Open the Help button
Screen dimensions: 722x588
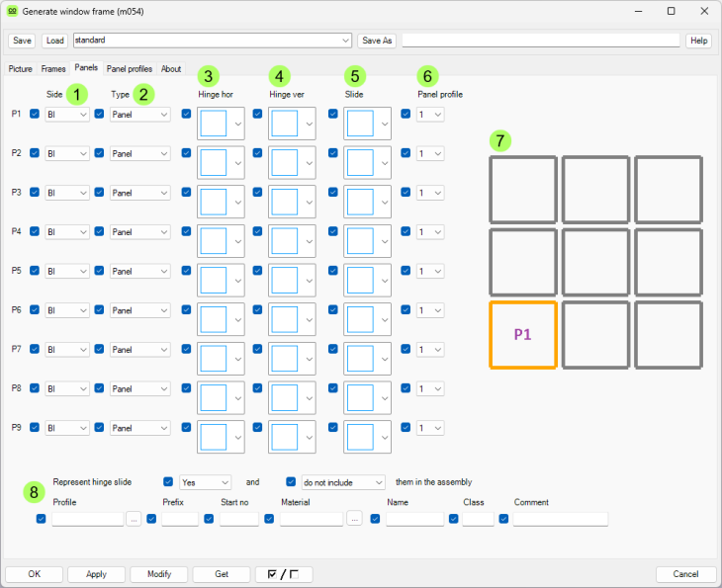[x=698, y=41]
